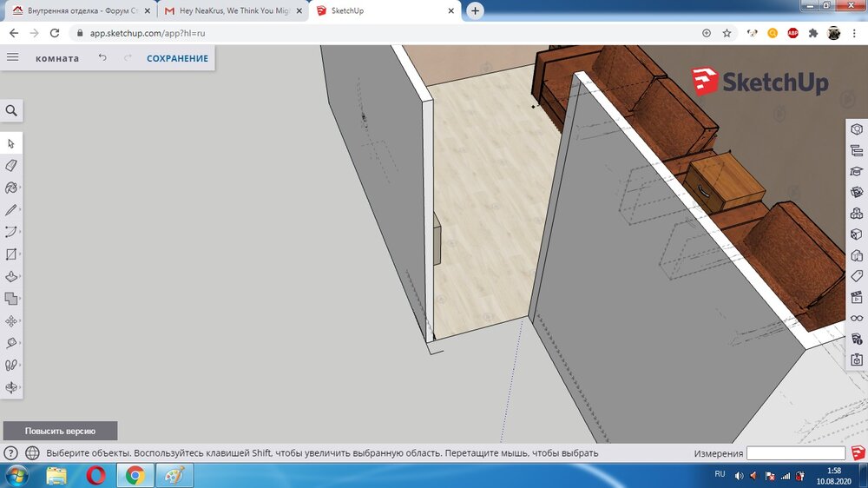Viewport: 868px width, 488px height.
Task: Open the Styles panel
Action: [x=857, y=255]
